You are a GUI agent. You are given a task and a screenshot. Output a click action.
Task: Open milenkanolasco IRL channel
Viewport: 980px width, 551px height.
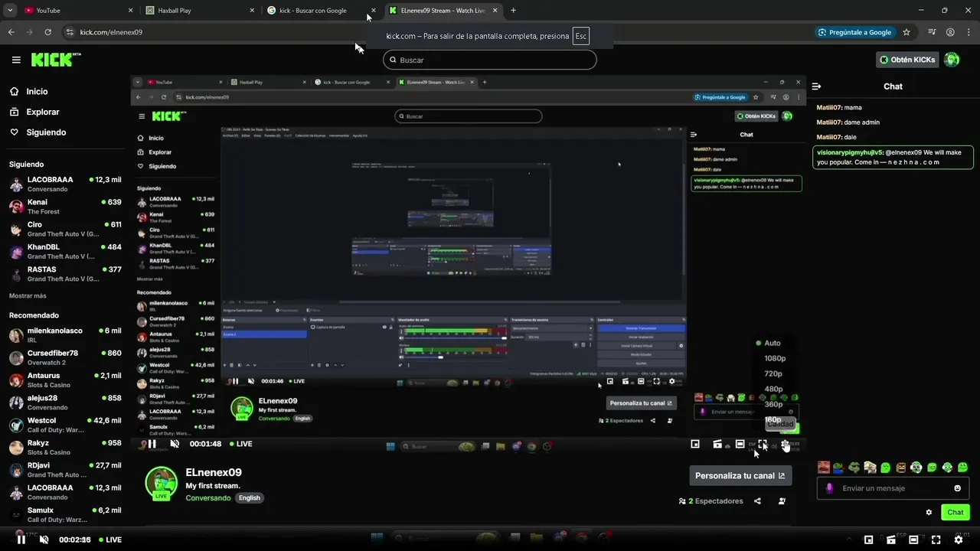(x=65, y=335)
